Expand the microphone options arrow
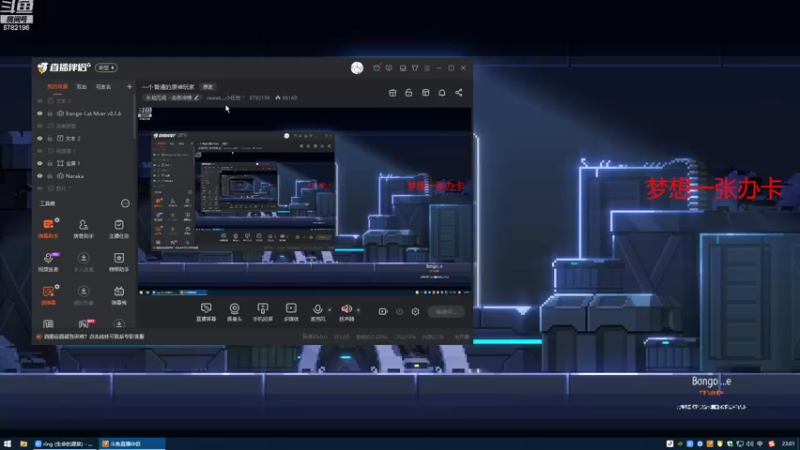The image size is (800, 450). [x=330, y=310]
